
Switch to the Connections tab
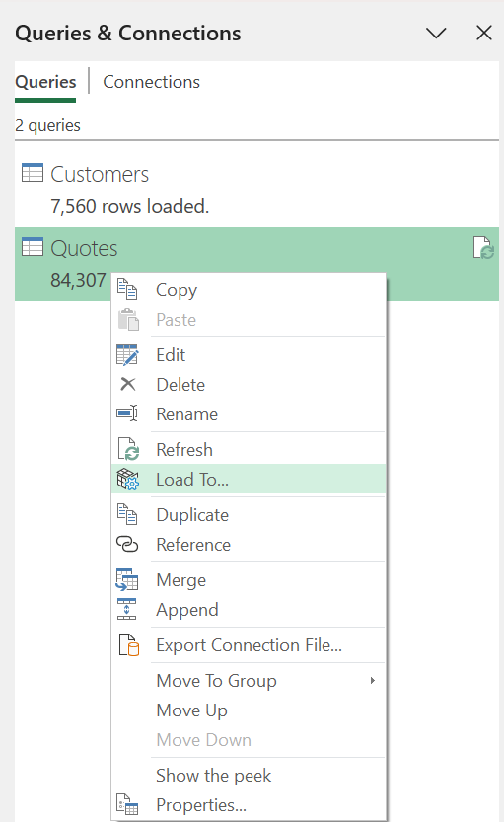coord(152,82)
